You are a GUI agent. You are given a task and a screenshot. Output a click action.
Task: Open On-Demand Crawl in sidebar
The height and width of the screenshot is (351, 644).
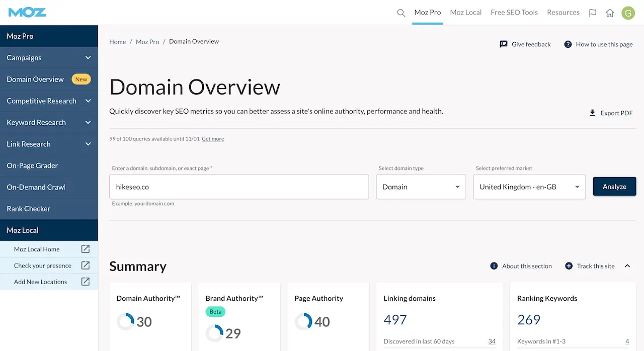point(49,187)
